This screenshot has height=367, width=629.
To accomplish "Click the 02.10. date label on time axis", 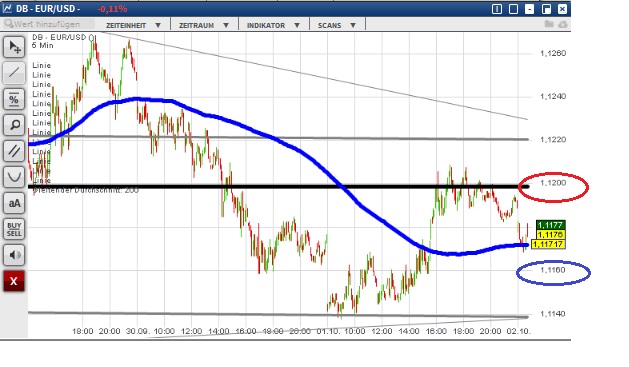I will (x=518, y=331).
